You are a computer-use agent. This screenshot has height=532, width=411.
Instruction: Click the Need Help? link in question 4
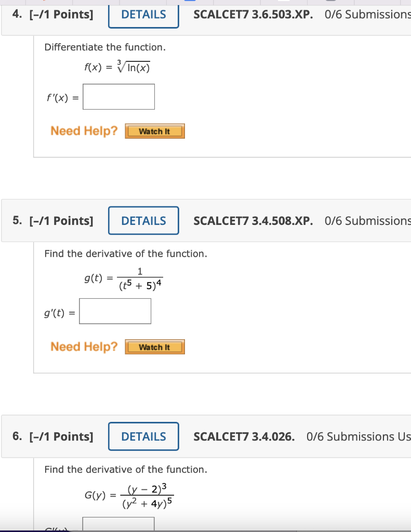(x=83, y=130)
